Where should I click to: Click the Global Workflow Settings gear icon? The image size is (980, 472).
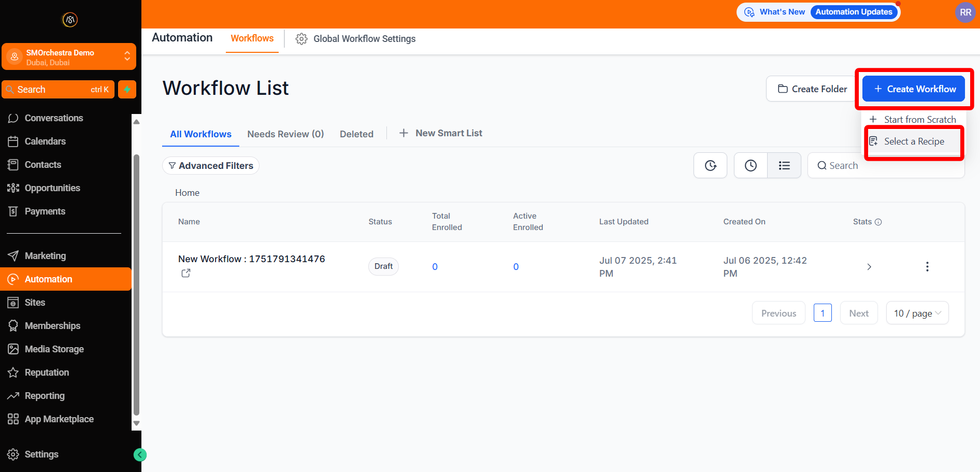(x=301, y=39)
